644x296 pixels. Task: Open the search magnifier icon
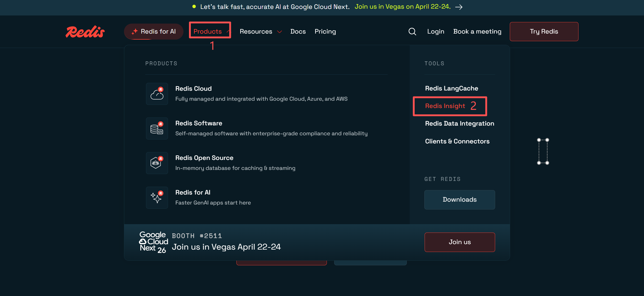[x=412, y=31]
